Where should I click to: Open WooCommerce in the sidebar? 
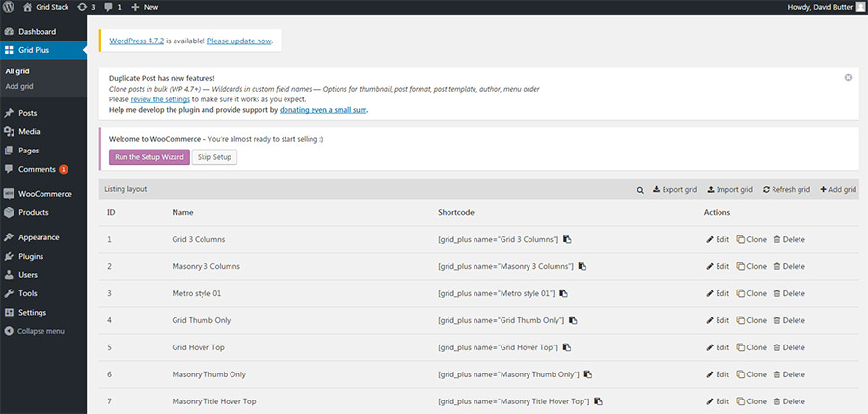click(x=44, y=194)
